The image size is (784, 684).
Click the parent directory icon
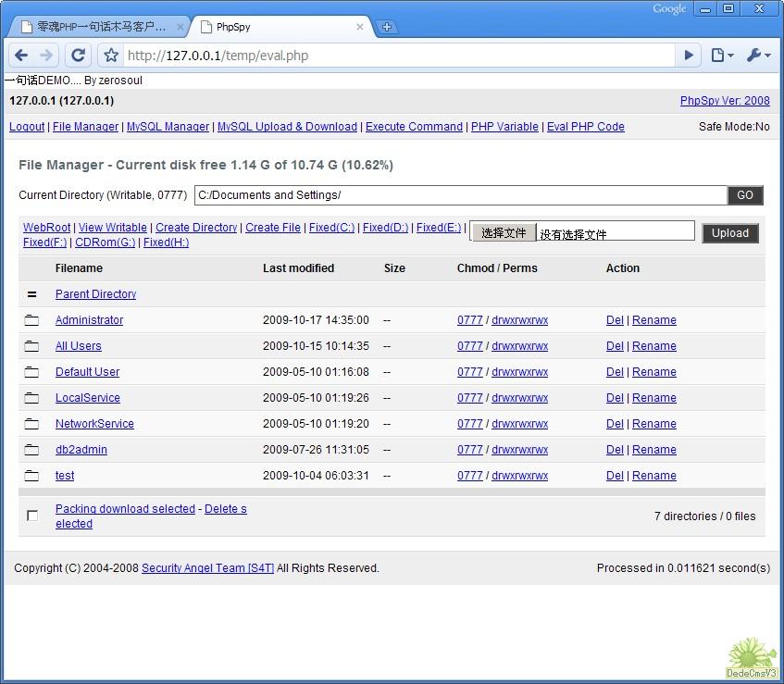32,294
